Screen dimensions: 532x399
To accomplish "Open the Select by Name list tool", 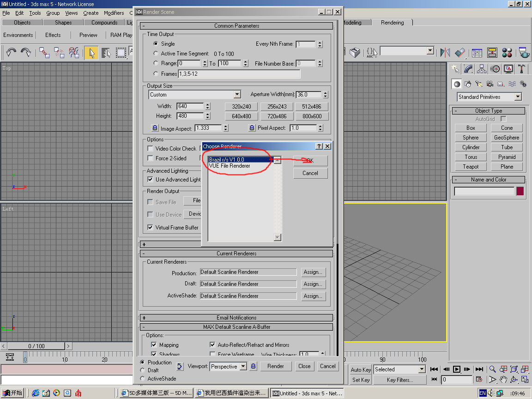I will tap(106, 53).
